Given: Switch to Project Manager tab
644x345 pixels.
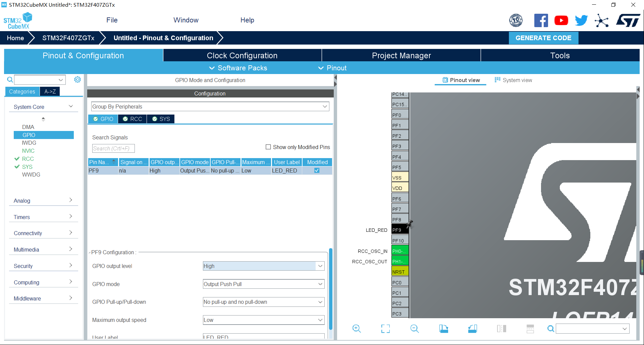Looking at the screenshot, I should click(401, 55).
